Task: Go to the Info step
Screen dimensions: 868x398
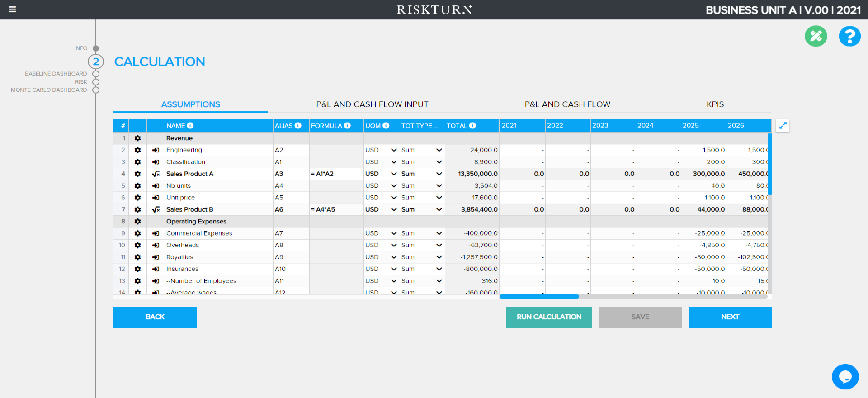Action: point(81,48)
